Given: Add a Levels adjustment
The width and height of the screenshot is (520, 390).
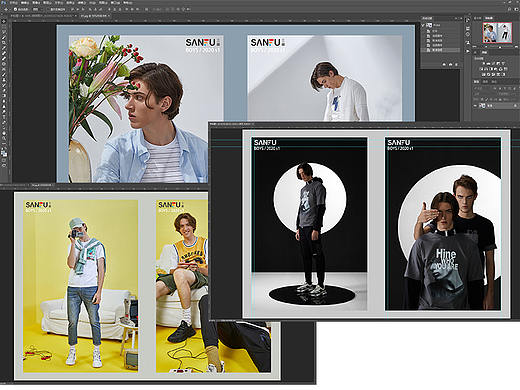Looking at the screenshot, I should 488,63.
